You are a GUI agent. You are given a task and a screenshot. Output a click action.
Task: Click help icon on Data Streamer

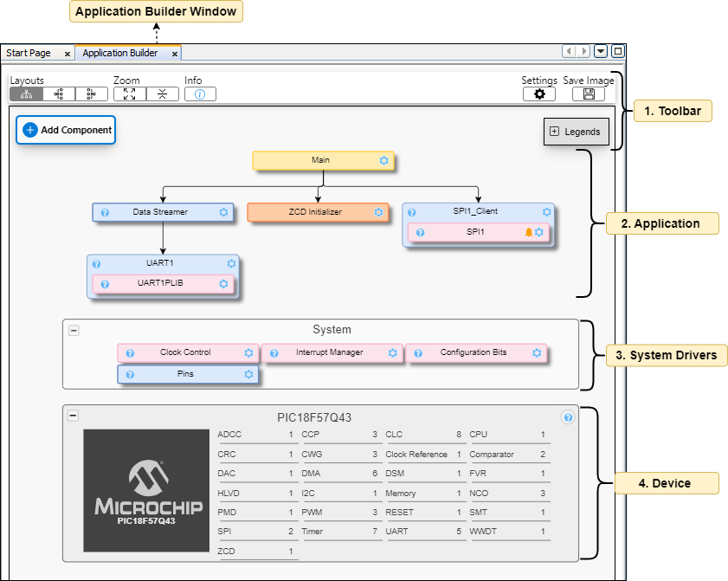pos(105,212)
